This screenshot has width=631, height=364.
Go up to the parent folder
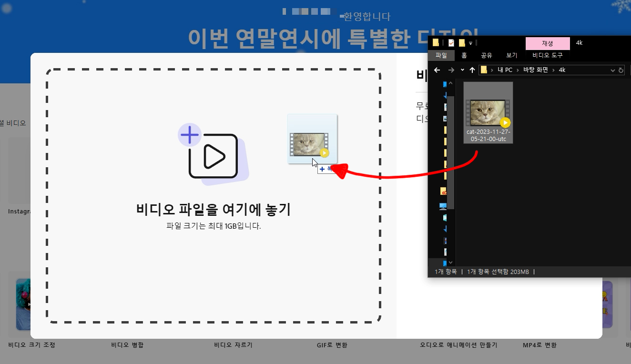click(x=472, y=70)
